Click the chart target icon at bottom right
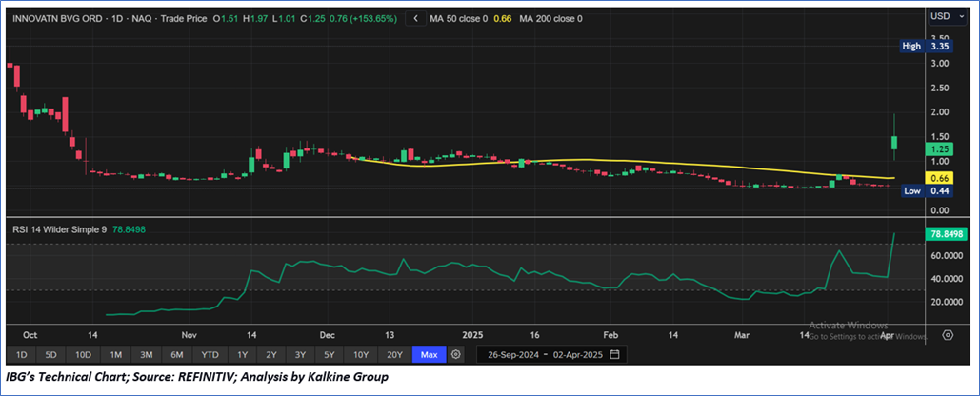 (948, 335)
